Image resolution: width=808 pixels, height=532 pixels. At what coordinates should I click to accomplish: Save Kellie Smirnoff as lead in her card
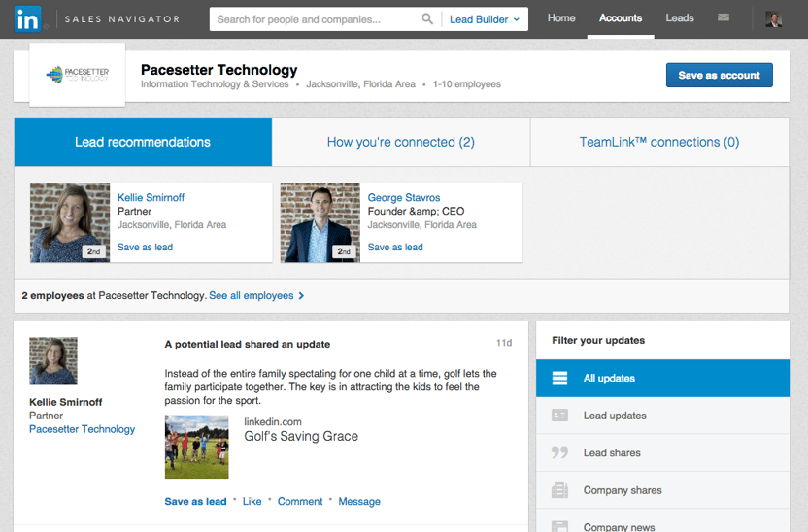(x=146, y=248)
